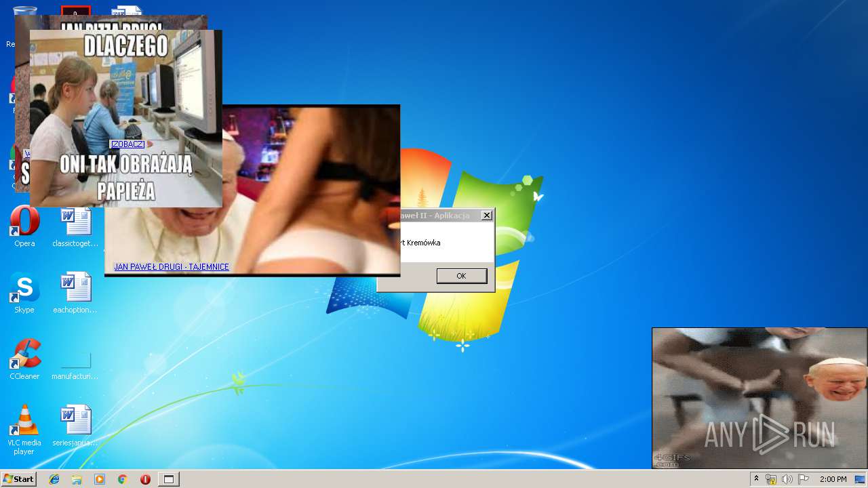Close the Aplikacja message dialog

486,216
